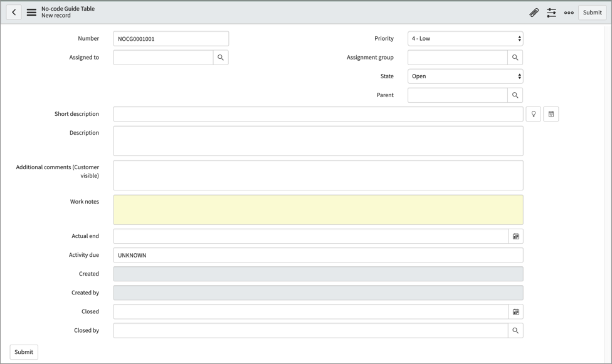Click the more options ellipsis icon
Screen dimensions: 612x364
click(568, 12)
